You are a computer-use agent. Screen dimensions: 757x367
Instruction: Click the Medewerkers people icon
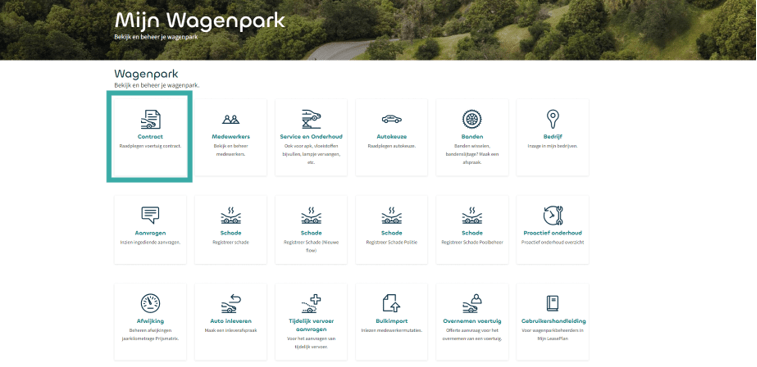click(x=231, y=119)
